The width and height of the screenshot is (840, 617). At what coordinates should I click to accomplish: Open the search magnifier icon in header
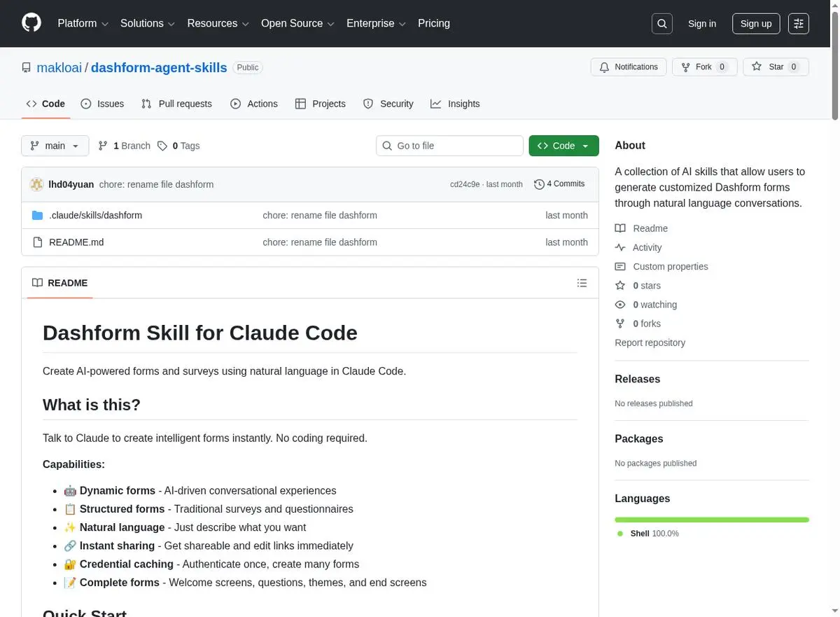661,24
